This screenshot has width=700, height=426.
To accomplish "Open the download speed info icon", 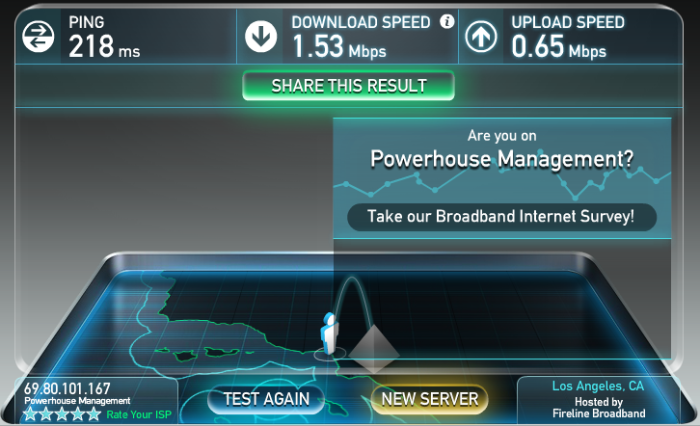I will 447,21.
